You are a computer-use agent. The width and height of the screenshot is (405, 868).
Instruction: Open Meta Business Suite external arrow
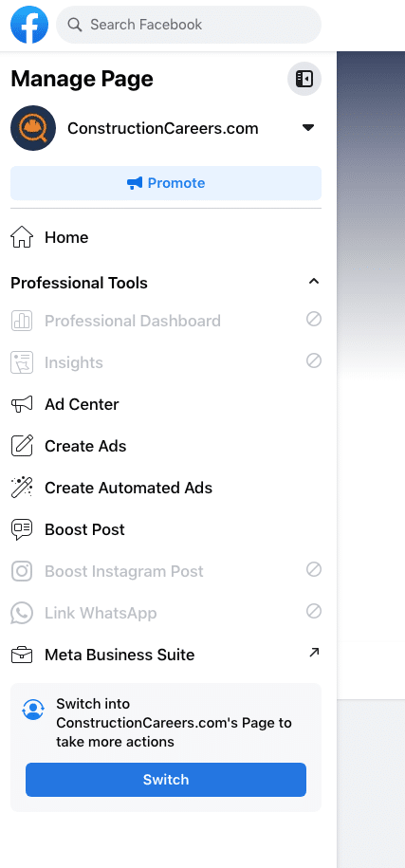click(314, 654)
